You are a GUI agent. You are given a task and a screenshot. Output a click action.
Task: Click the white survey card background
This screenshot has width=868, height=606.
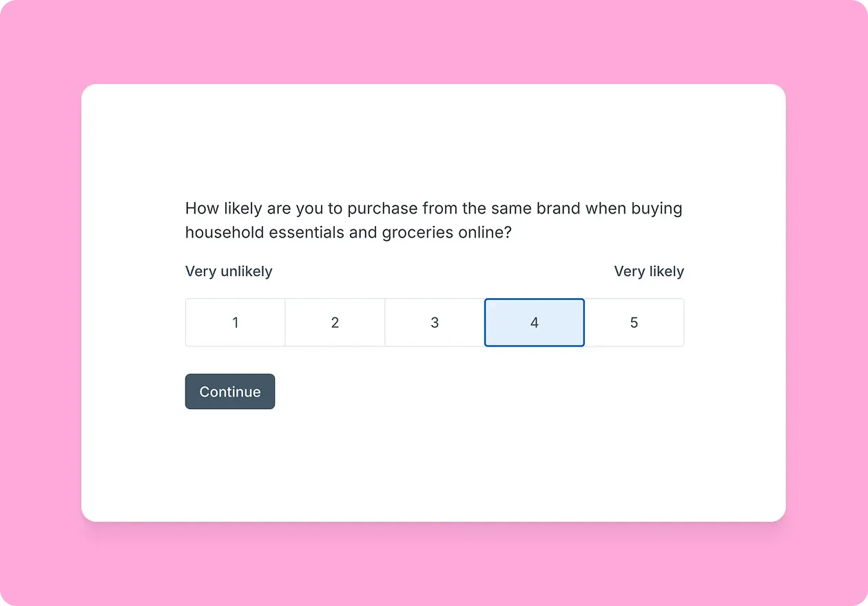coord(433,468)
